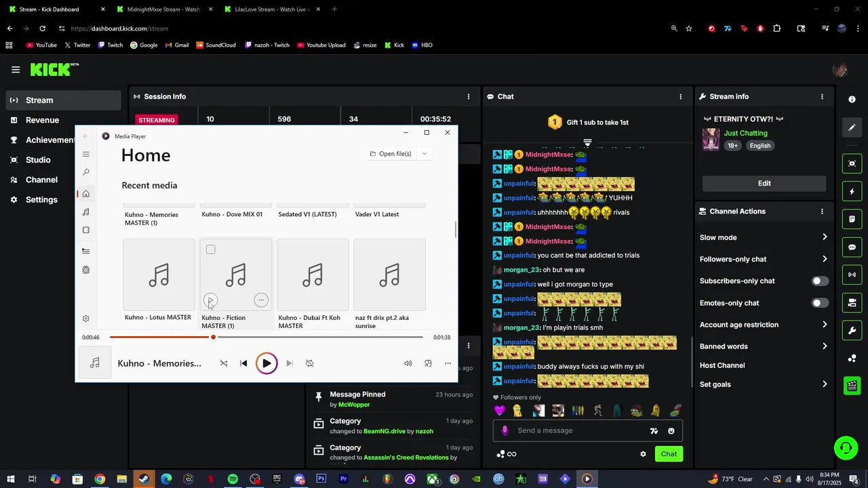The image size is (868, 488).
Task: Open Channel Actions three-dot menu
Action: (823, 211)
